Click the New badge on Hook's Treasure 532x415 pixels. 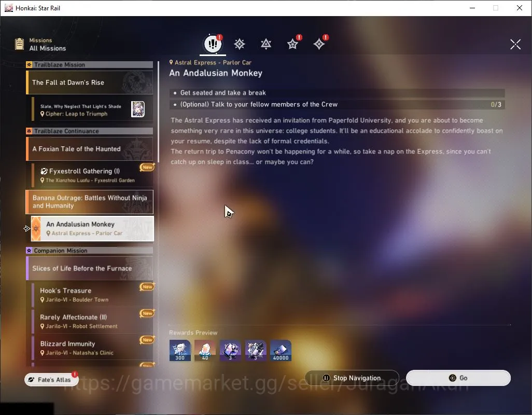coord(147,286)
